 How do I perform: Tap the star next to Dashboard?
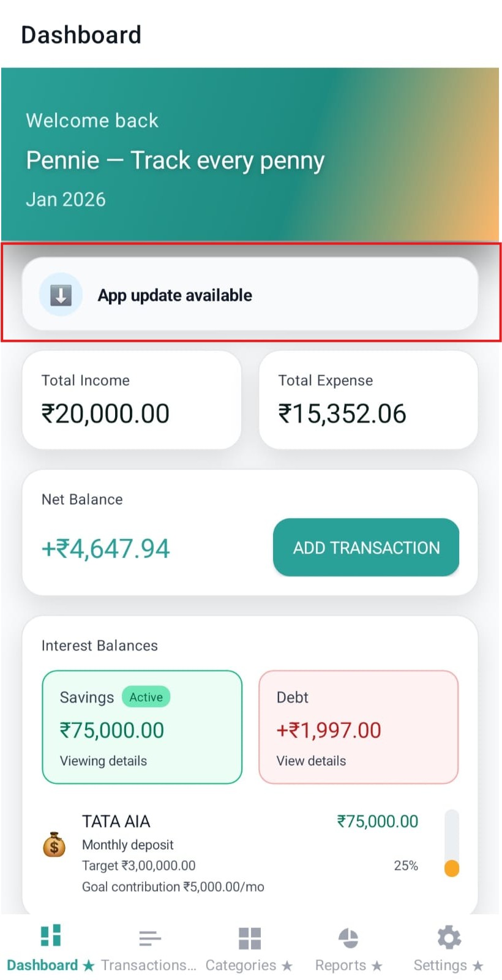(88, 965)
